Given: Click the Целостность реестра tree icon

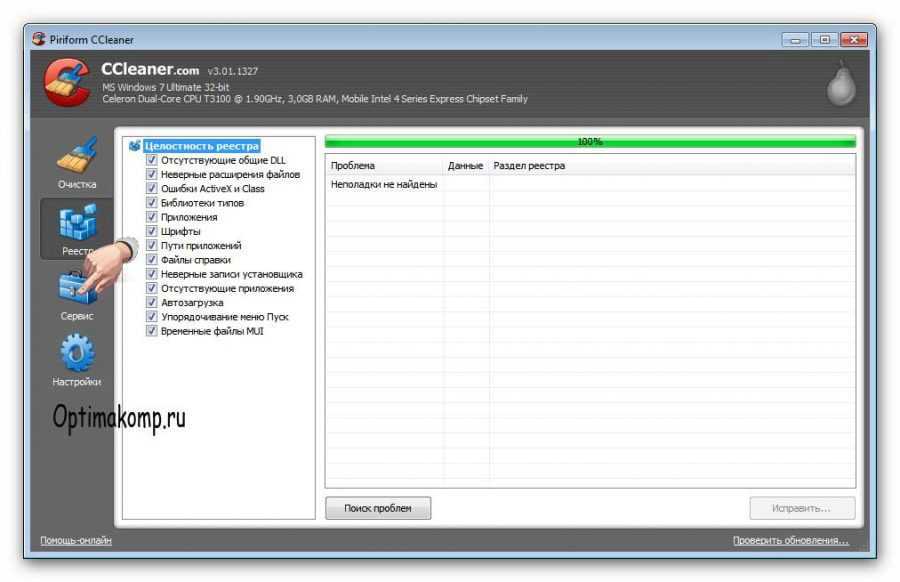Looking at the screenshot, I should pyautogui.click(x=135, y=146).
